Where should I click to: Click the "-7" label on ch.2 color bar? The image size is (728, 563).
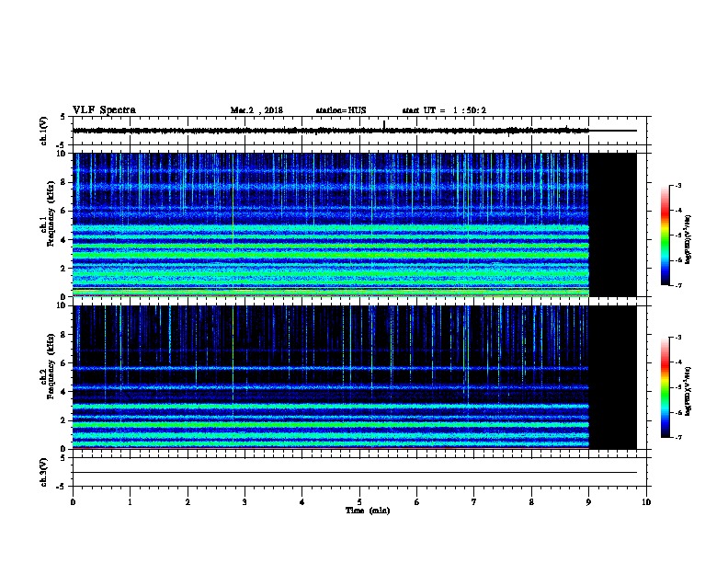677,437
